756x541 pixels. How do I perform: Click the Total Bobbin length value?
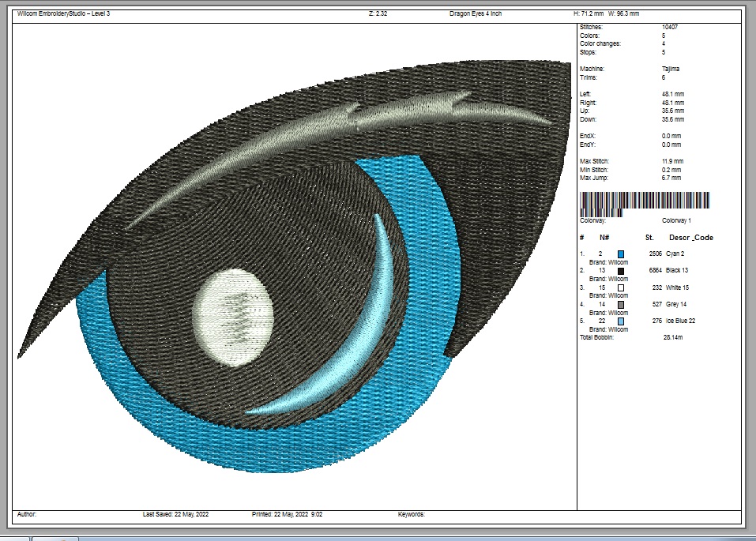point(674,337)
